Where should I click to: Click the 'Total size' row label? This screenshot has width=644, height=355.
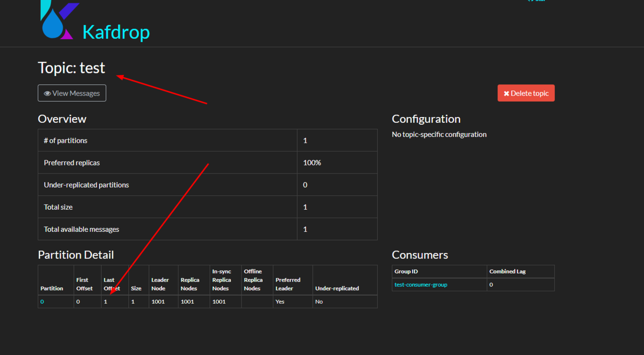click(58, 207)
